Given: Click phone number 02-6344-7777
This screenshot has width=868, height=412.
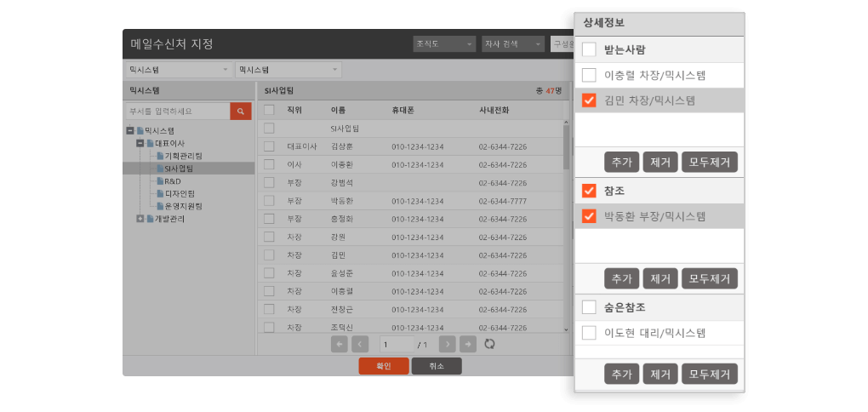Looking at the screenshot, I should pyautogui.click(x=503, y=201).
